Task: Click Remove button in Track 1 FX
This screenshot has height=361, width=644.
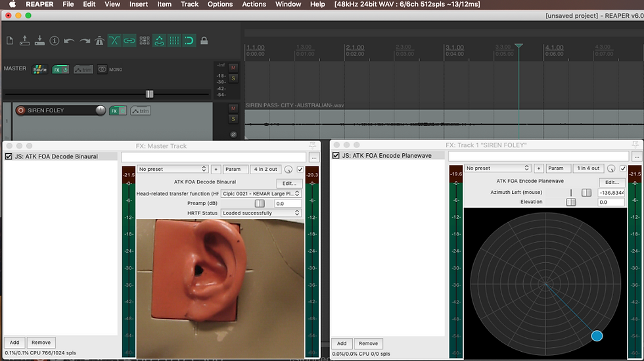Action: coord(369,343)
